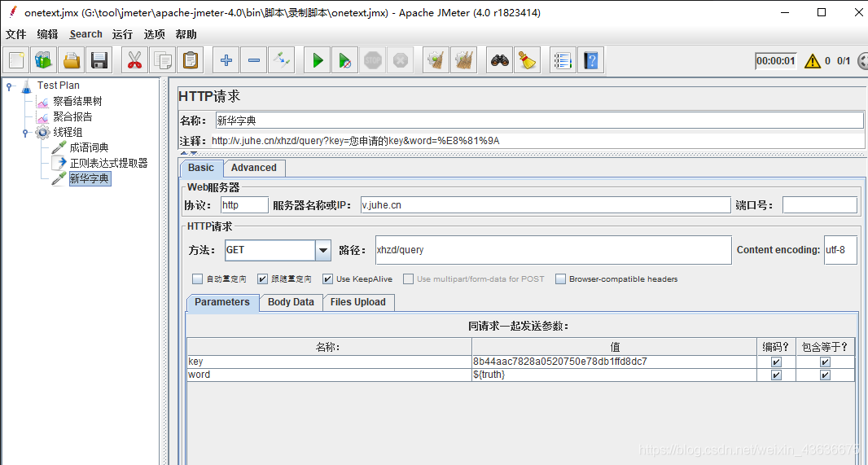Toggle the Browser-compatible headers checkbox

[561, 279]
